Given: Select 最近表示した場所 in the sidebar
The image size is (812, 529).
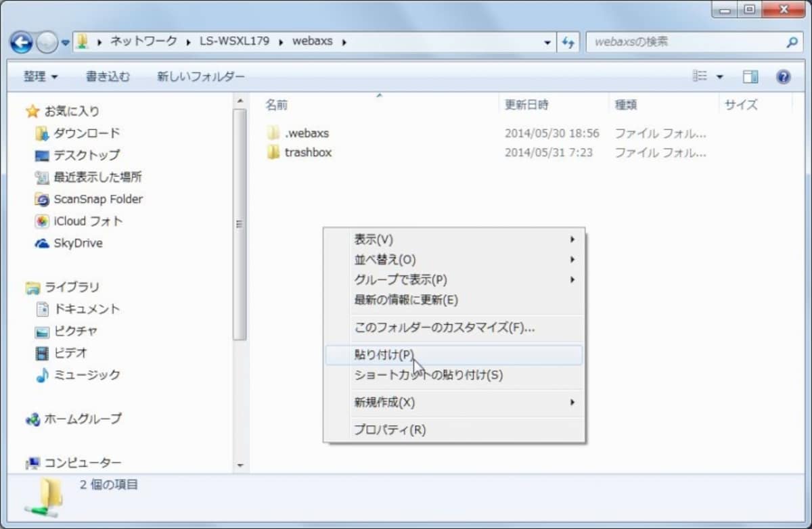Looking at the screenshot, I should (x=98, y=177).
